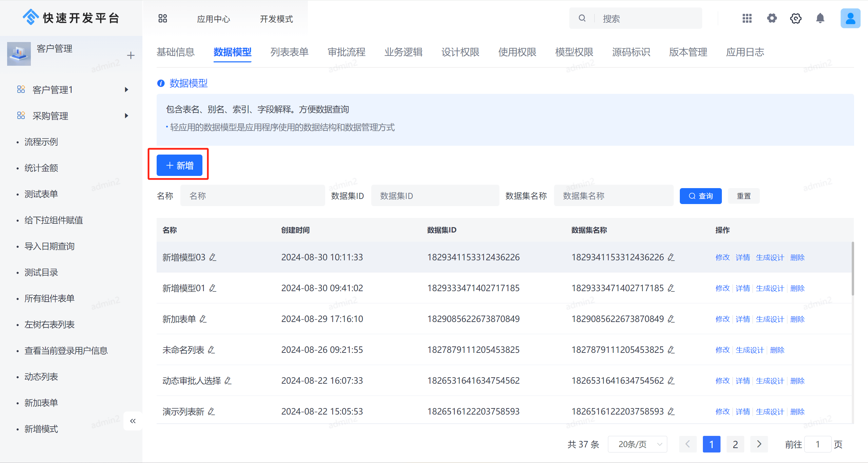This screenshot has height=463, width=868.
Task: Click 生成设计 link for 新增模型01
Action: click(770, 288)
